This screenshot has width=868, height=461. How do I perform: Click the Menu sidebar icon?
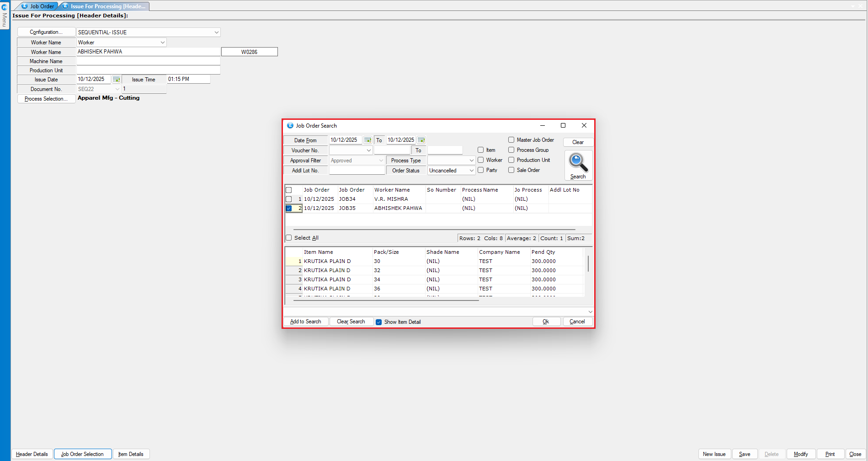click(x=5, y=15)
